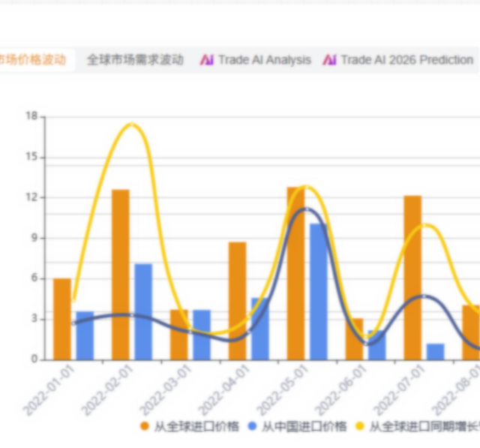
Task: Click the AI logo beside Trade AI Analysis
Action: (x=207, y=60)
